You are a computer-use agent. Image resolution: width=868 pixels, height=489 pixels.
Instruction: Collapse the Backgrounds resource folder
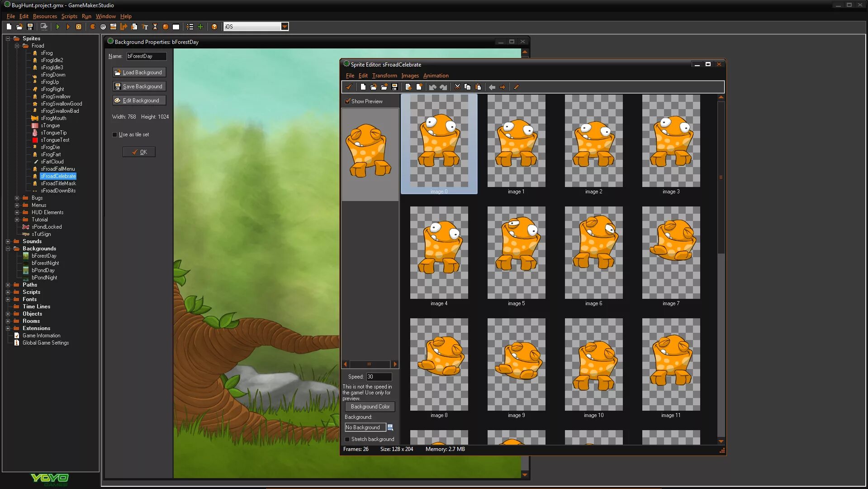[8, 249]
